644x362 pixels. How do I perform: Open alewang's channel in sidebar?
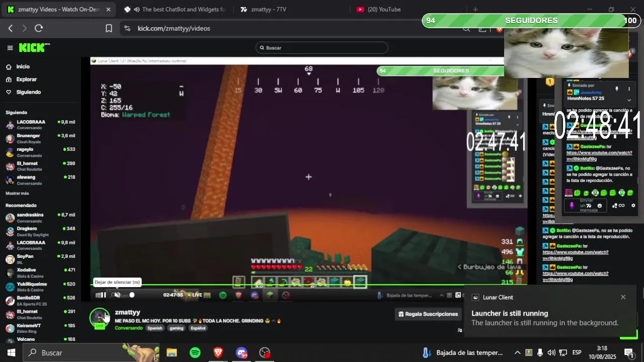point(40,180)
